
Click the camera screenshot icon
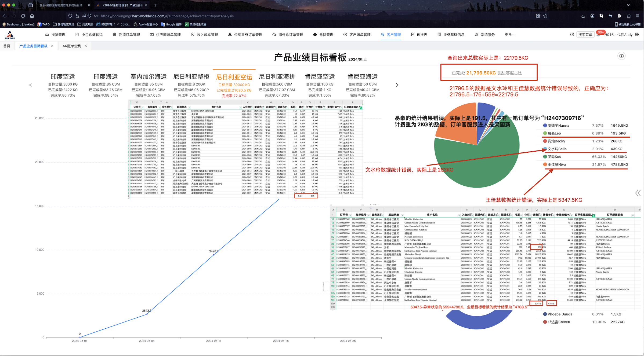[x=621, y=56]
